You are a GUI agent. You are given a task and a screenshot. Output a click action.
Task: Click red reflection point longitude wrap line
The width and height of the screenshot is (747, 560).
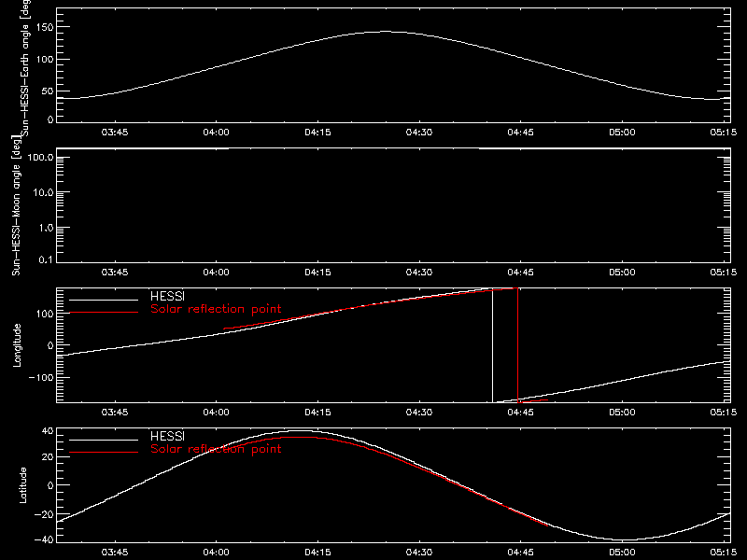pos(518,345)
